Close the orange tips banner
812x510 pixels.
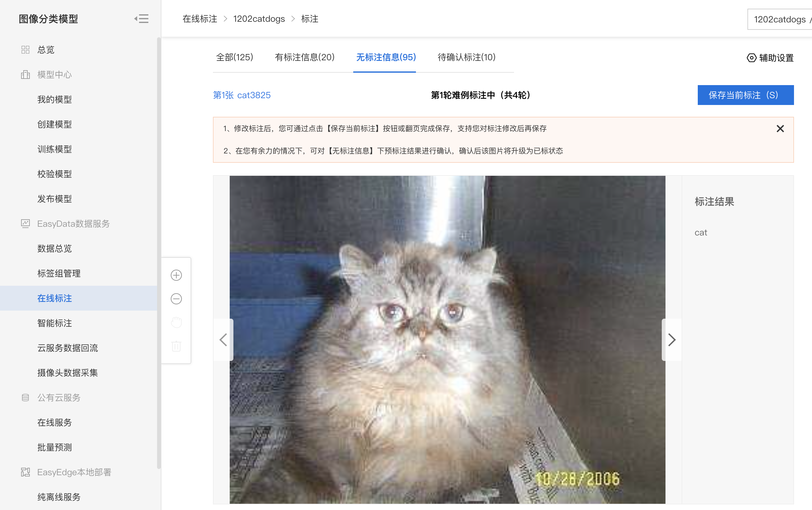780,129
